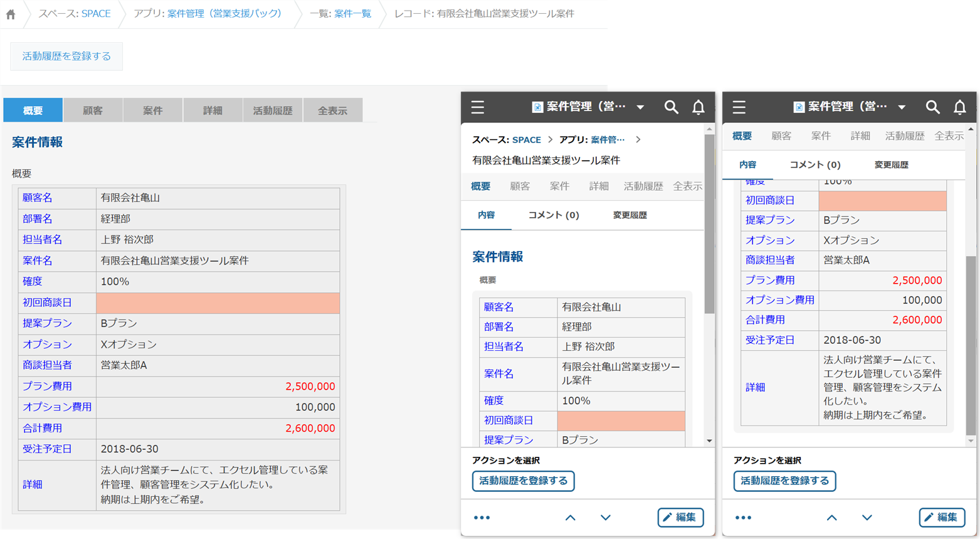Open SPACE link in middle panel breadcrumb

click(527, 140)
